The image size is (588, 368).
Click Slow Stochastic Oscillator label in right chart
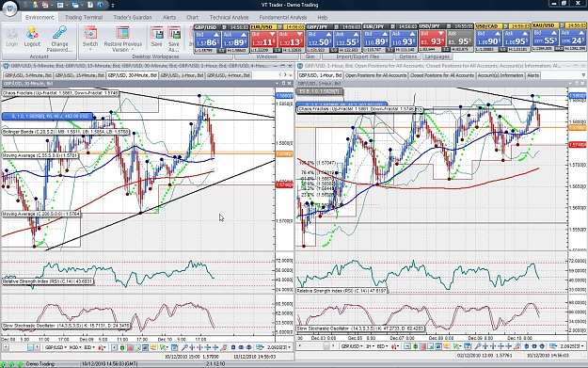point(360,328)
